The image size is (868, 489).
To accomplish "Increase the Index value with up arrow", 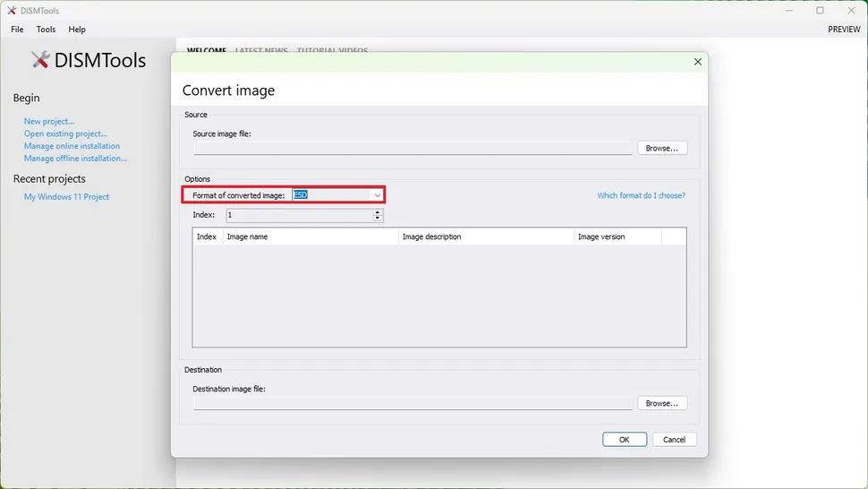I will pyautogui.click(x=378, y=212).
